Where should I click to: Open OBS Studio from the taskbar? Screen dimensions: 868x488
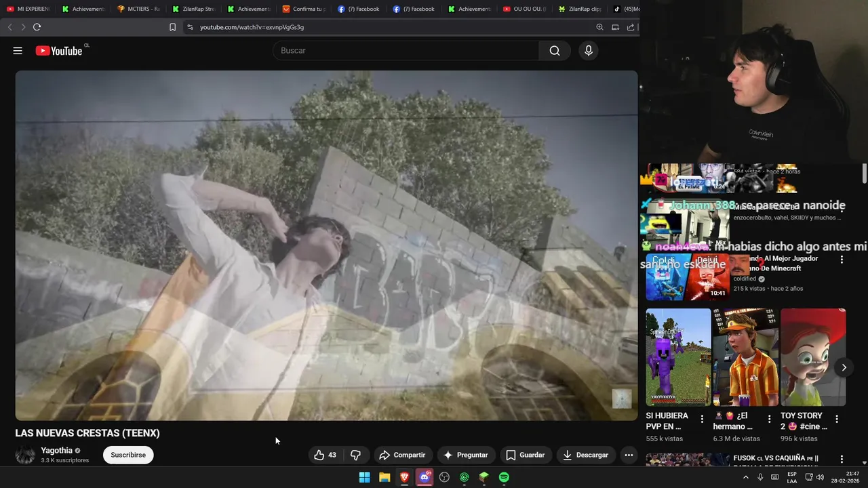point(444,477)
